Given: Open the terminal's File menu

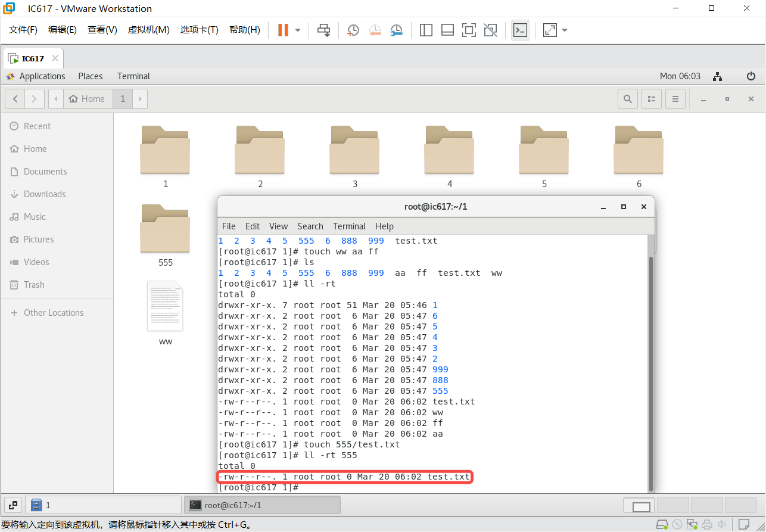Looking at the screenshot, I should (x=229, y=226).
